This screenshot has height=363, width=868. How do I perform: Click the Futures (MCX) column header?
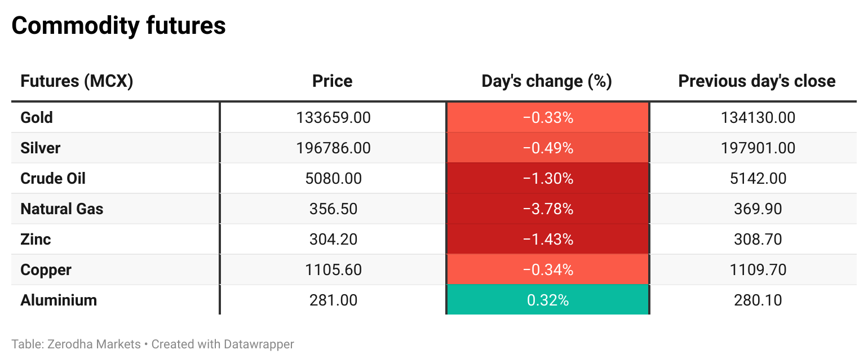click(x=77, y=81)
